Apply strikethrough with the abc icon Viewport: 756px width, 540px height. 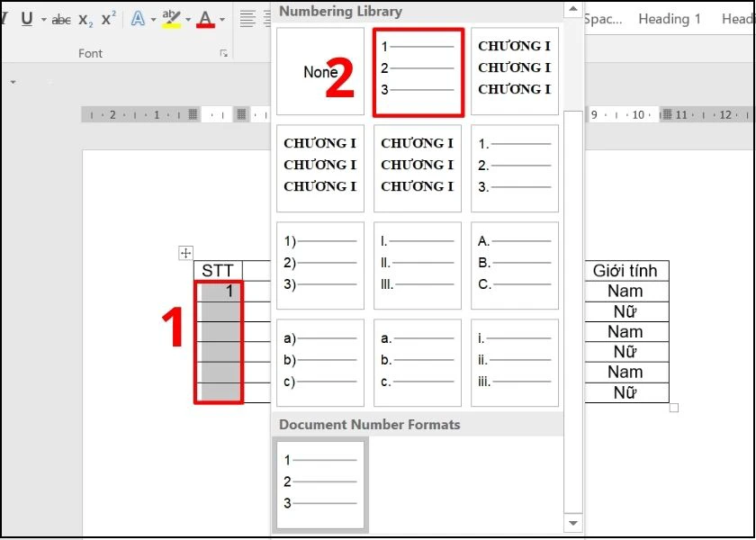click(61, 20)
